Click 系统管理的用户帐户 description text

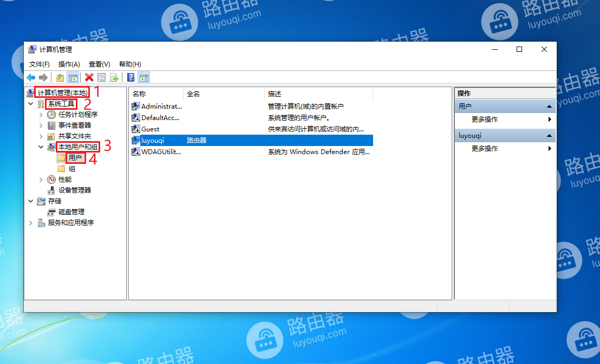tap(299, 118)
